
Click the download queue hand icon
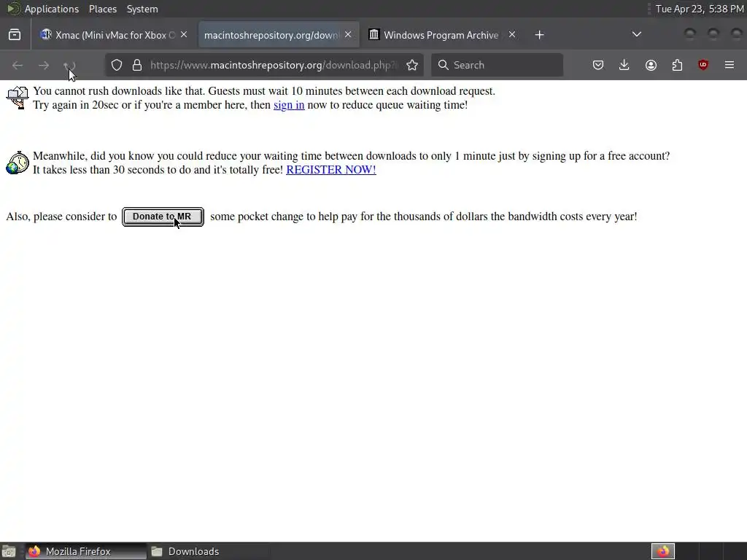[x=18, y=98]
